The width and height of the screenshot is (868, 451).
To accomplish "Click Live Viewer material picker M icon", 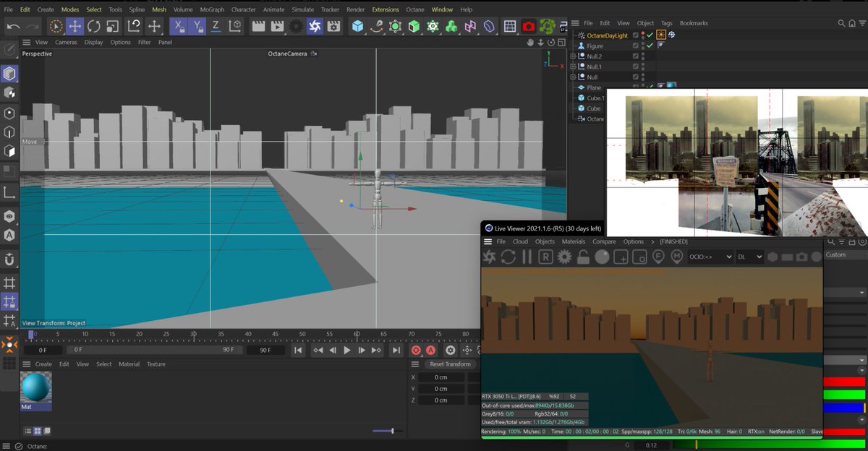I will coord(677,257).
